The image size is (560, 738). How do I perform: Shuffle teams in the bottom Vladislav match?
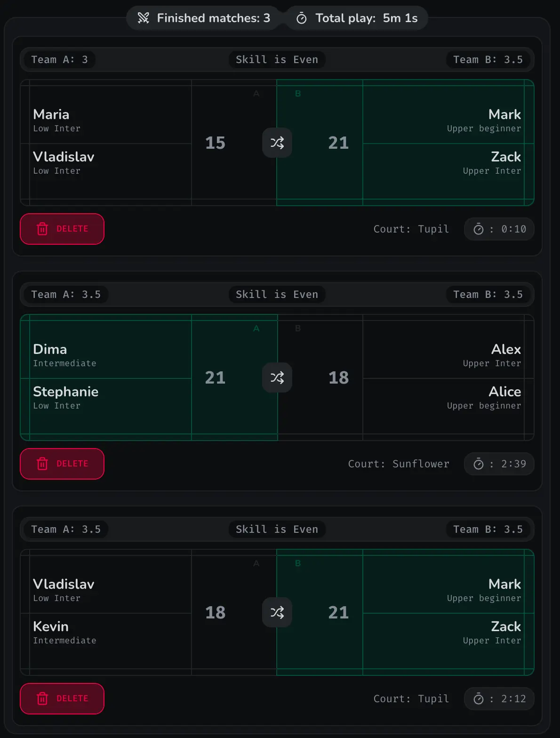point(277,612)
